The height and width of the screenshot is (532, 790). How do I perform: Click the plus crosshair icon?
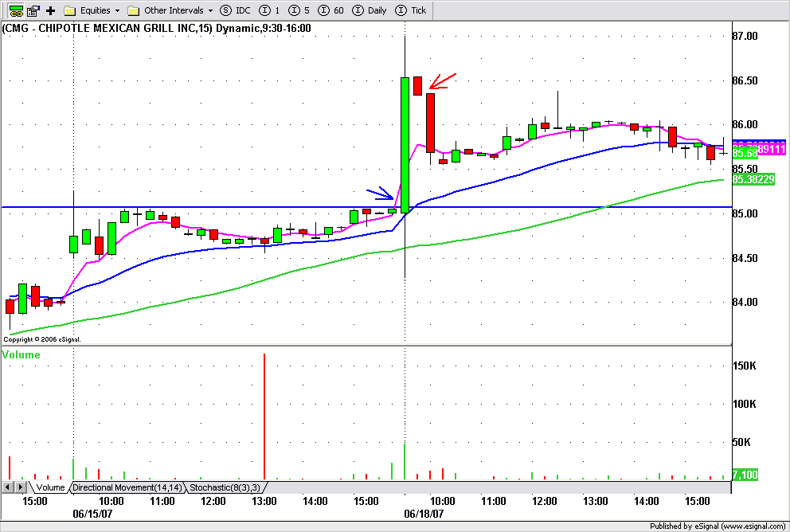[x=50, y=10]
